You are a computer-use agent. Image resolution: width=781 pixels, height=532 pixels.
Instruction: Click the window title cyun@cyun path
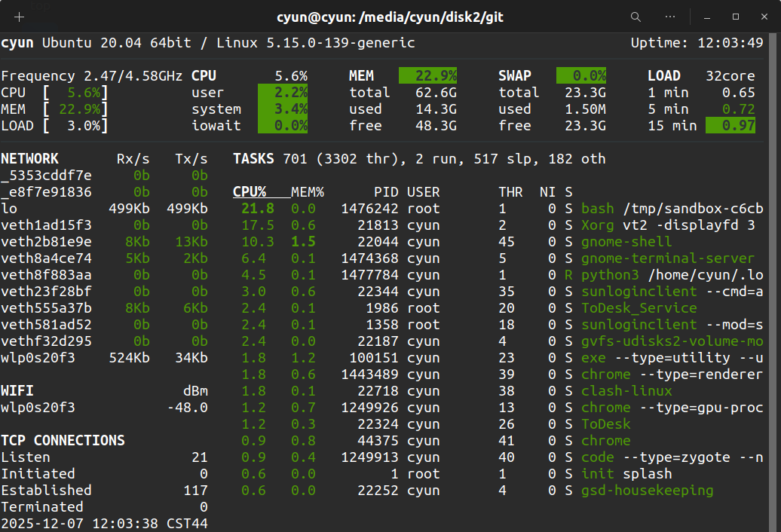(390, 17)
